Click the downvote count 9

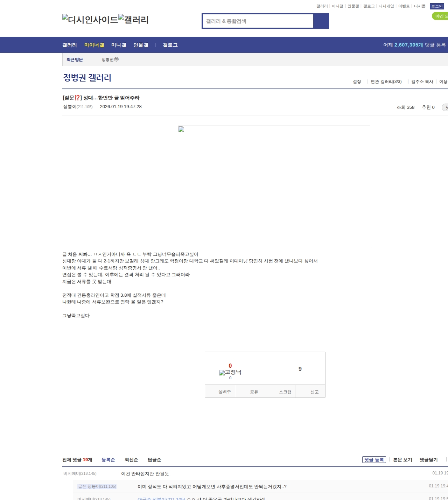[300, 369]
